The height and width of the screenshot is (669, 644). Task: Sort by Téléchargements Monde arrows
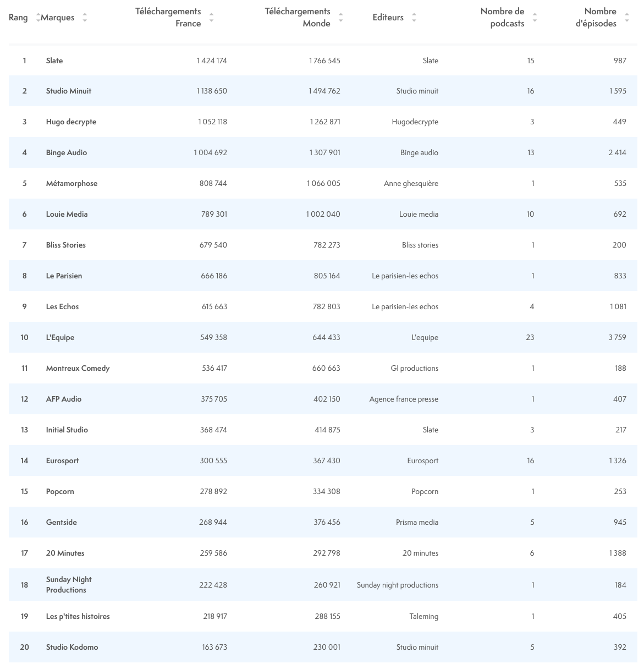[341, 18]
